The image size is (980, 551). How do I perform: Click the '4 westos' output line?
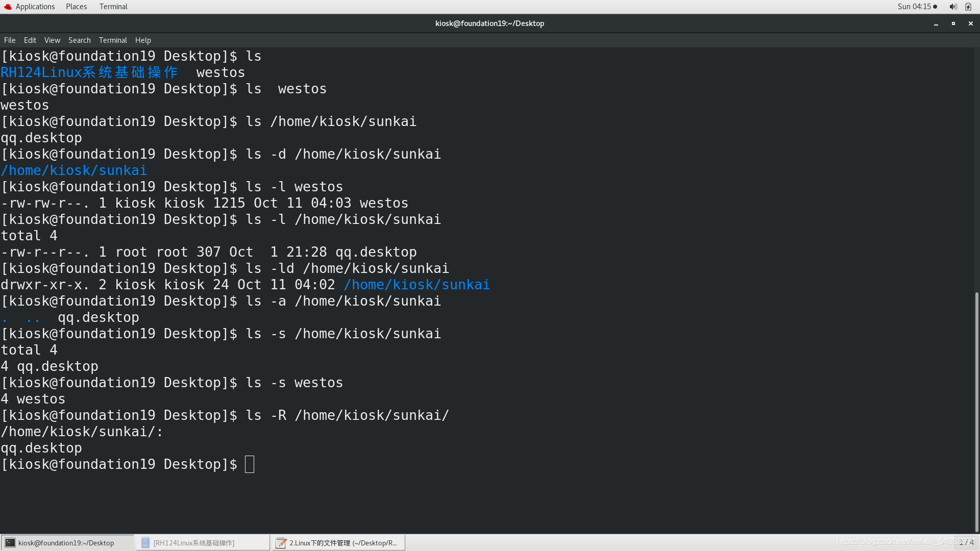[x=33, y=399]
